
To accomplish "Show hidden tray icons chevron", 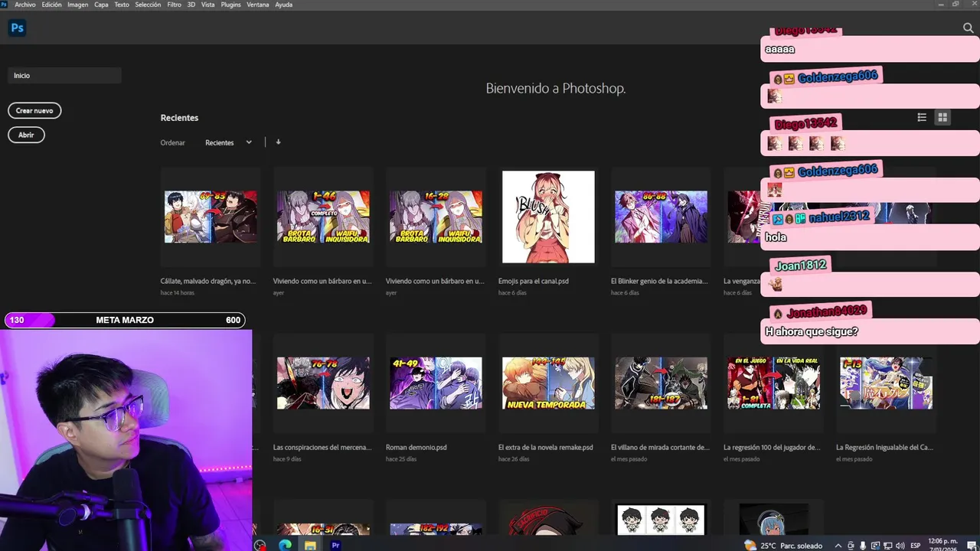I will [x=838, y=546].
